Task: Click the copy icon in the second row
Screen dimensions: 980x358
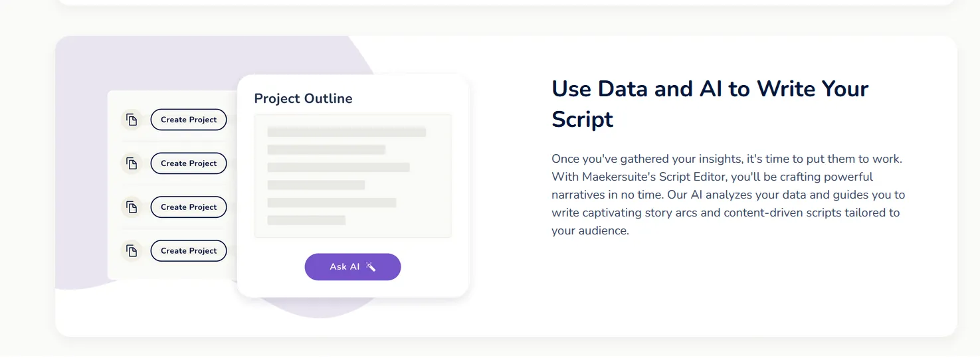Action: pos(132,163)
